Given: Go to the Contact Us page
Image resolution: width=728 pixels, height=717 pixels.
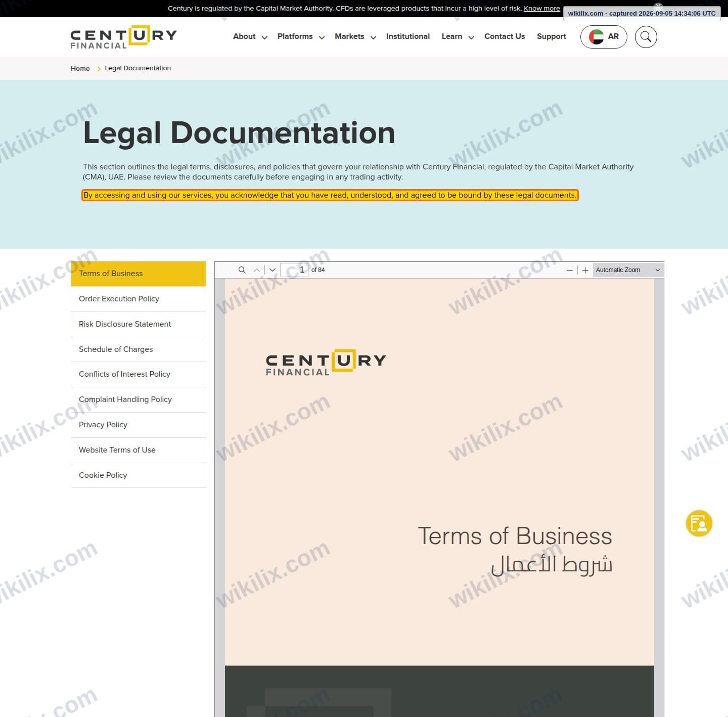Looking at the screenshot, I should pos(505,36).
